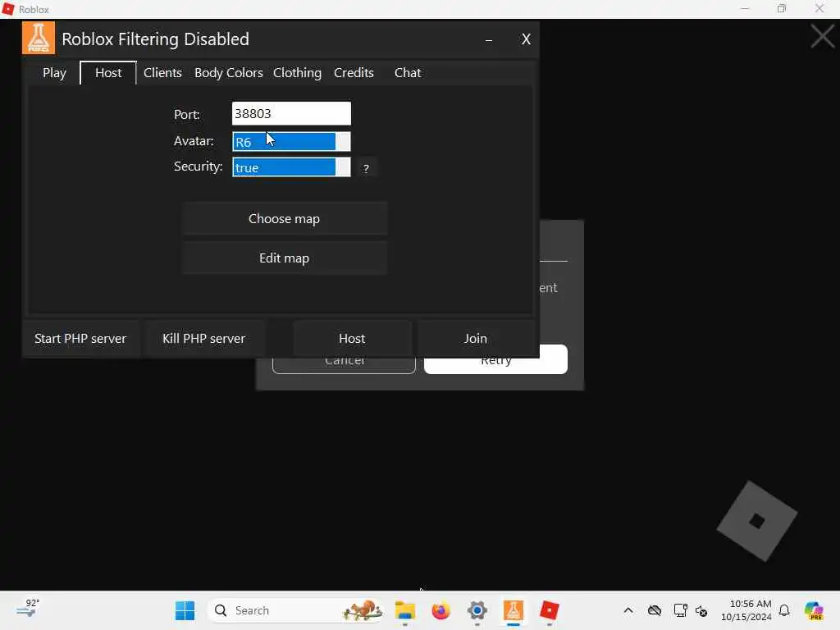The image size is (840, 630).
Task: Click the muted volume tray icon
Action: (702, 610)
